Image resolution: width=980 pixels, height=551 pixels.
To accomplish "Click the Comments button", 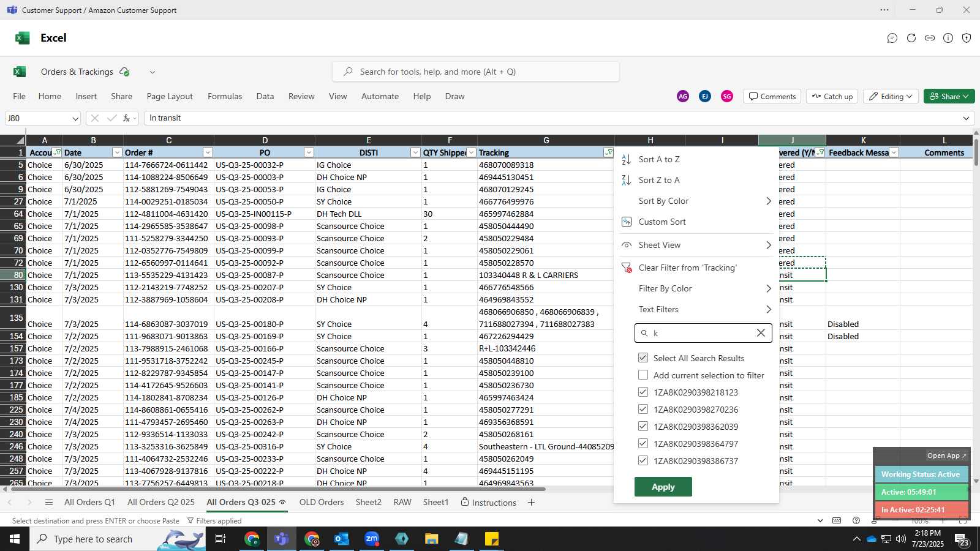I will click(x=772, y=96).
